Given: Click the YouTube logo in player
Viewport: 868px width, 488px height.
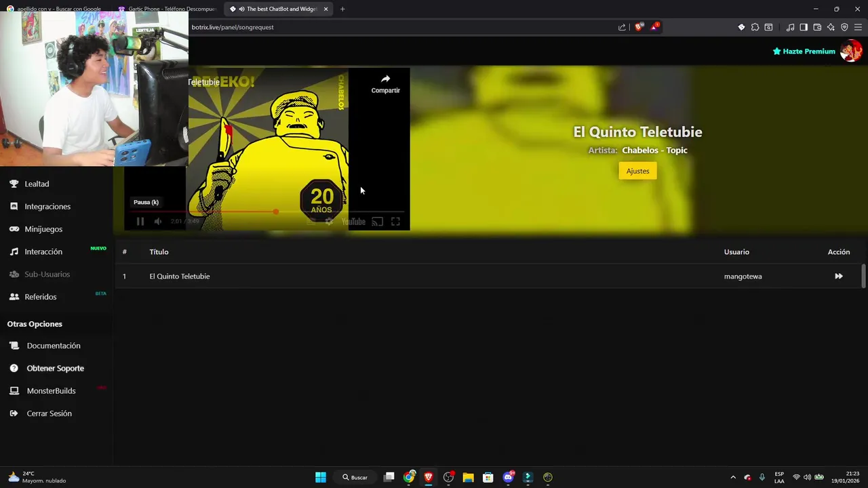Looking at the screenshot, I should coord(353,222).
